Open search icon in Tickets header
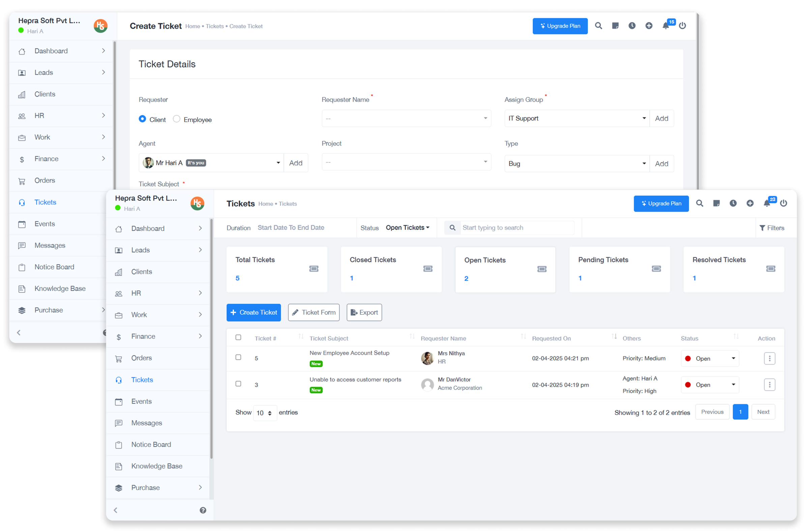Image resolution: width=806 pixels, height=532 pixels. click(x=699, y=203)
